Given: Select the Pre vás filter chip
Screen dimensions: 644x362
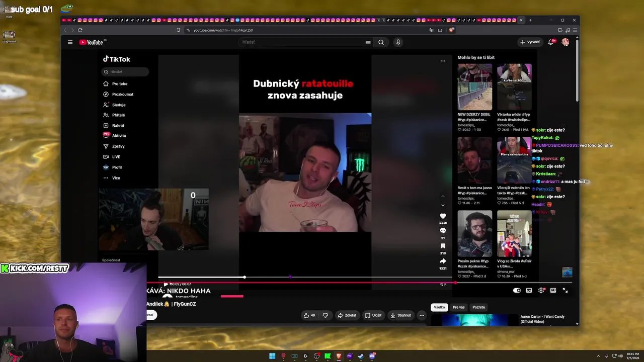Looking at the screenshot, I should [x=459, y=307].
